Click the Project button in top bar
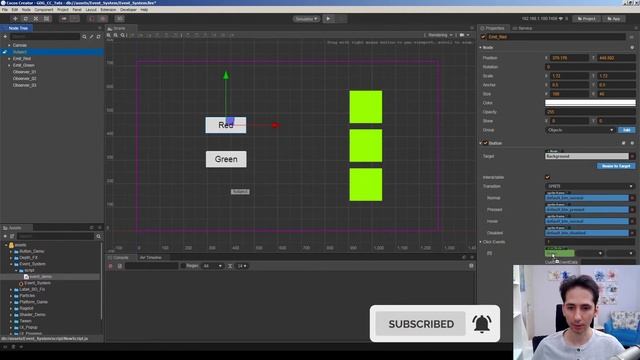This screenshot has width=640, height=360. pyautogui.click(x=587, y=19)
